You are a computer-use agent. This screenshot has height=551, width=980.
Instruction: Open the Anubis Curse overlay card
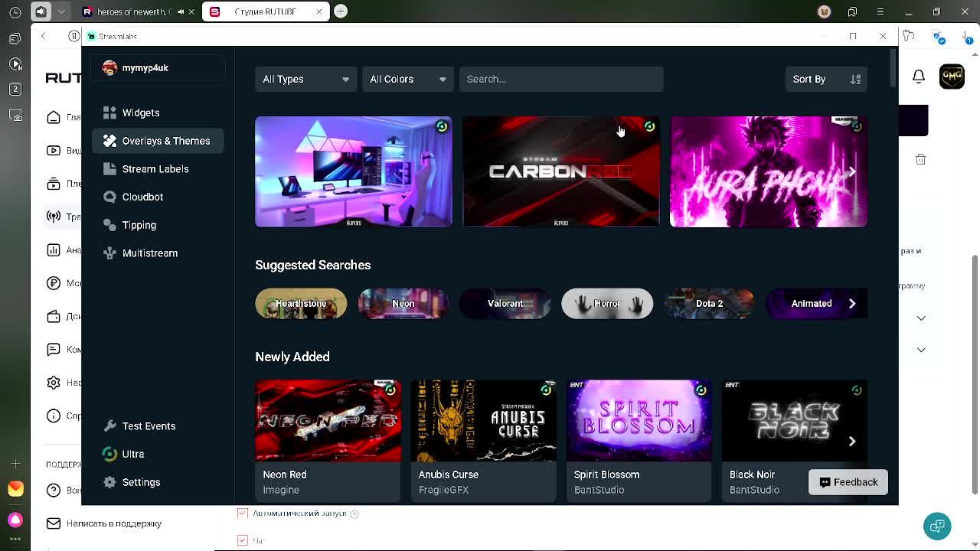tap(483, 441)
